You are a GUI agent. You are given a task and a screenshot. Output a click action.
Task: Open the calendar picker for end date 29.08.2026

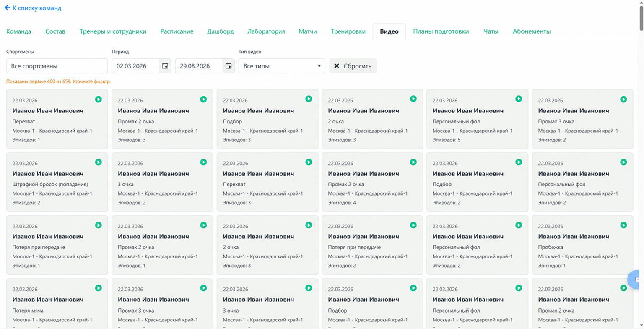[229, 66]
